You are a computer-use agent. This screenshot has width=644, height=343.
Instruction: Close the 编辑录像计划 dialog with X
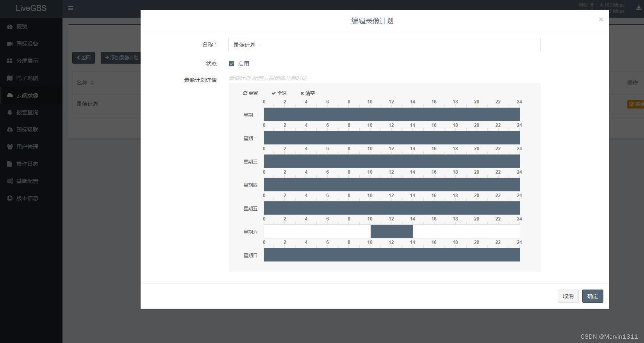point(601,20)
